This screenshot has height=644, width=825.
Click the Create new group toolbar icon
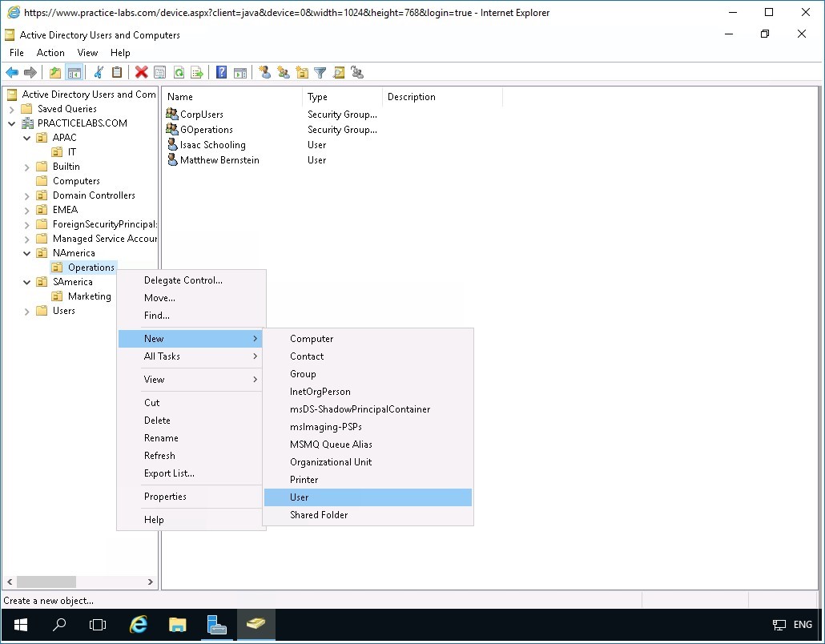[284, 73]
